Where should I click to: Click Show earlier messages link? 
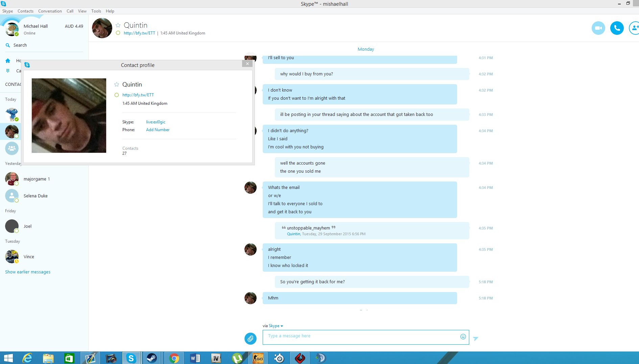click(28, 272)
